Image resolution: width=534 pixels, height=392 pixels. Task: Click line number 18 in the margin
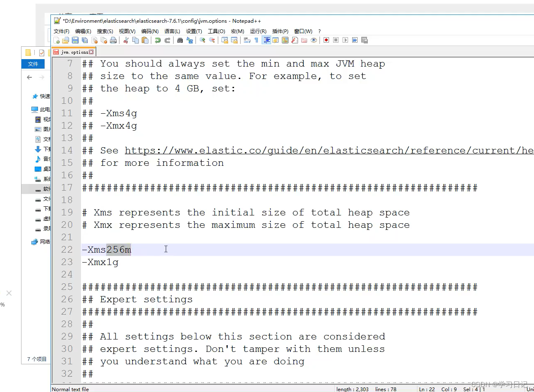67,200
